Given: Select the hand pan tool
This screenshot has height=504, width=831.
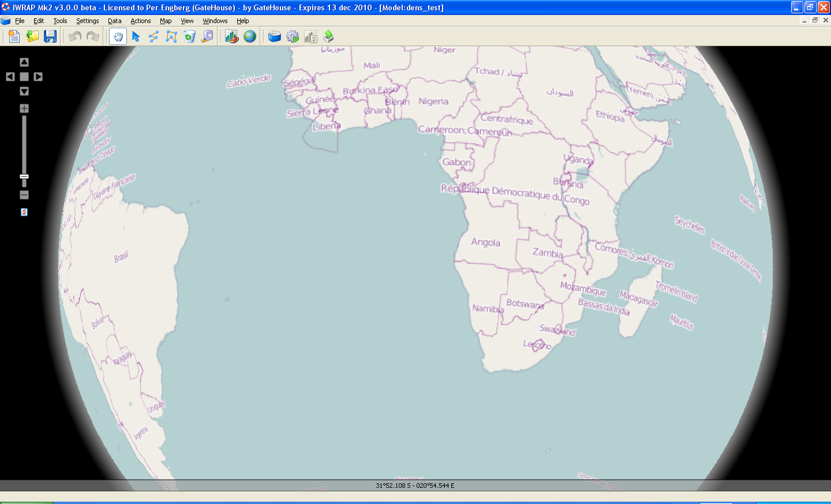Looking at the screenshot, I should pyautogui.click(x=118, y=36).
